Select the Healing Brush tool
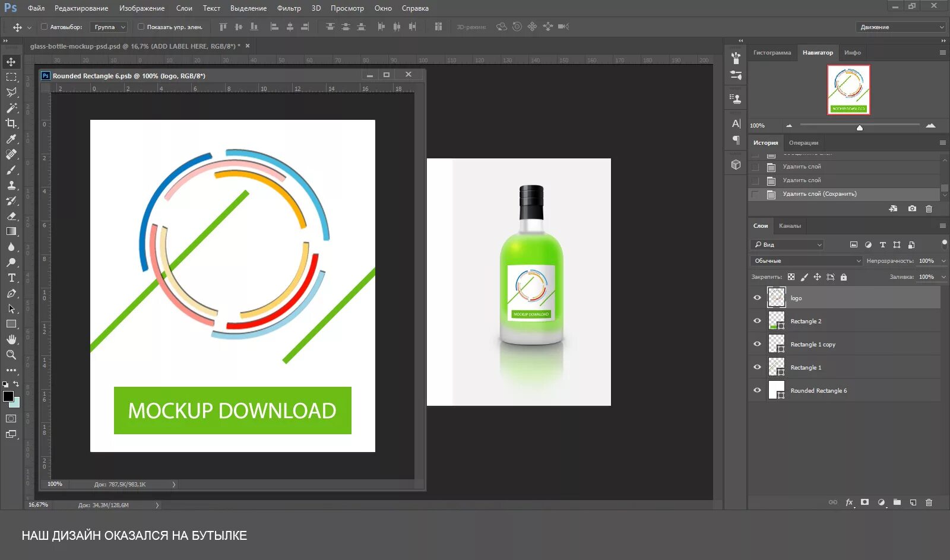950x560 pixels. click(11, 154)
